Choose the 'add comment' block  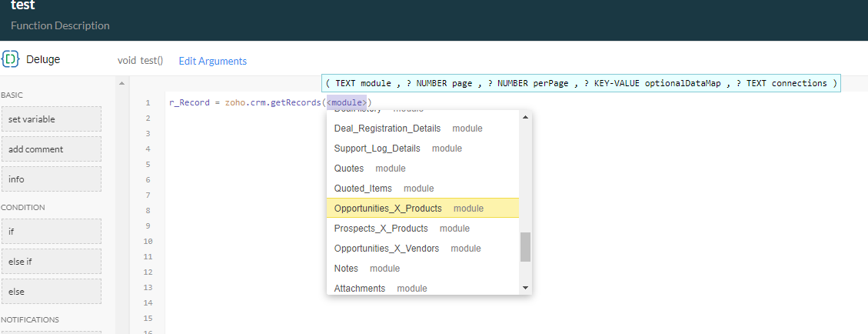51,149
